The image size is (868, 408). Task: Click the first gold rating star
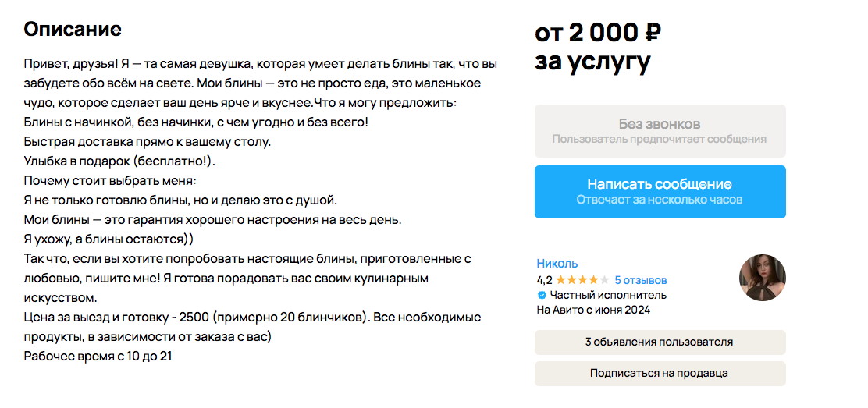[x=562, y=280]
